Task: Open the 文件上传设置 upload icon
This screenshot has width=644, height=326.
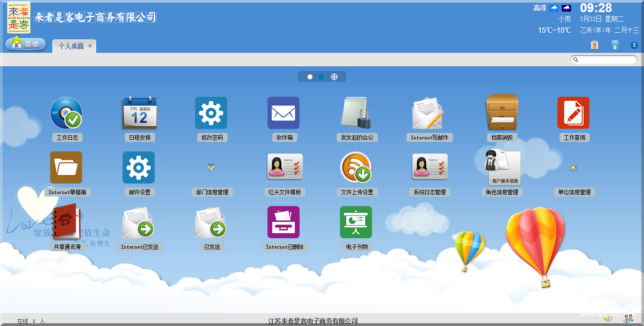Action: click(x=356, y=167)
